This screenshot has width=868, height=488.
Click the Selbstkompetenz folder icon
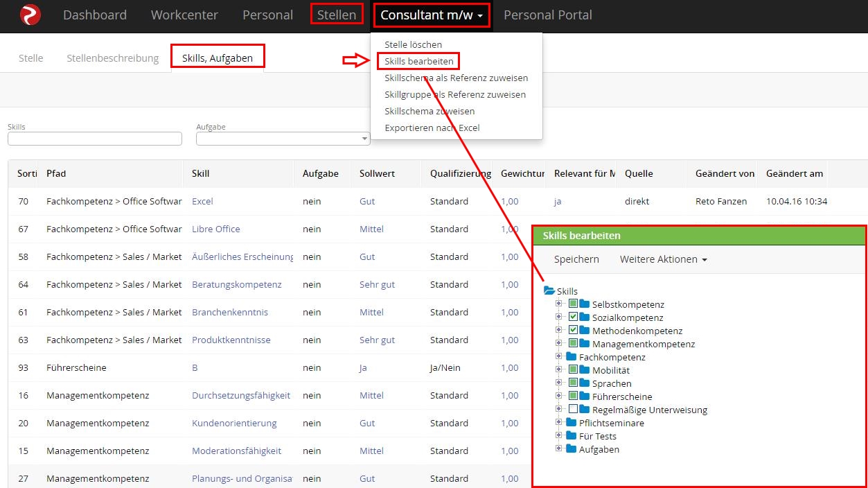[585, 304]
